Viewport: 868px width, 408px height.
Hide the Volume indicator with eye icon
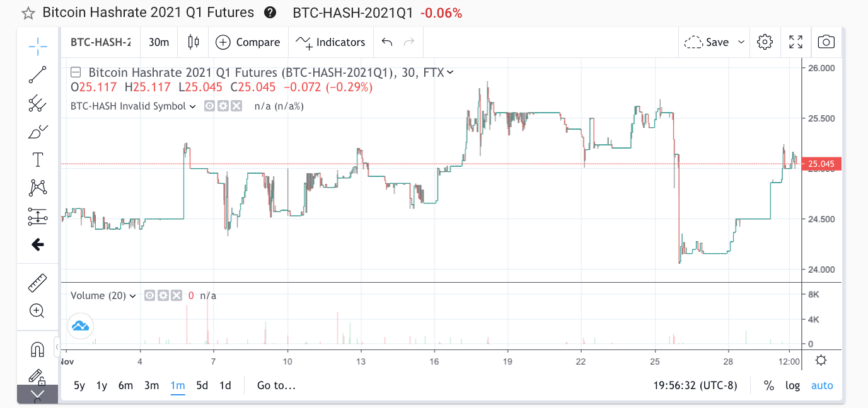[x=150, y=295]
